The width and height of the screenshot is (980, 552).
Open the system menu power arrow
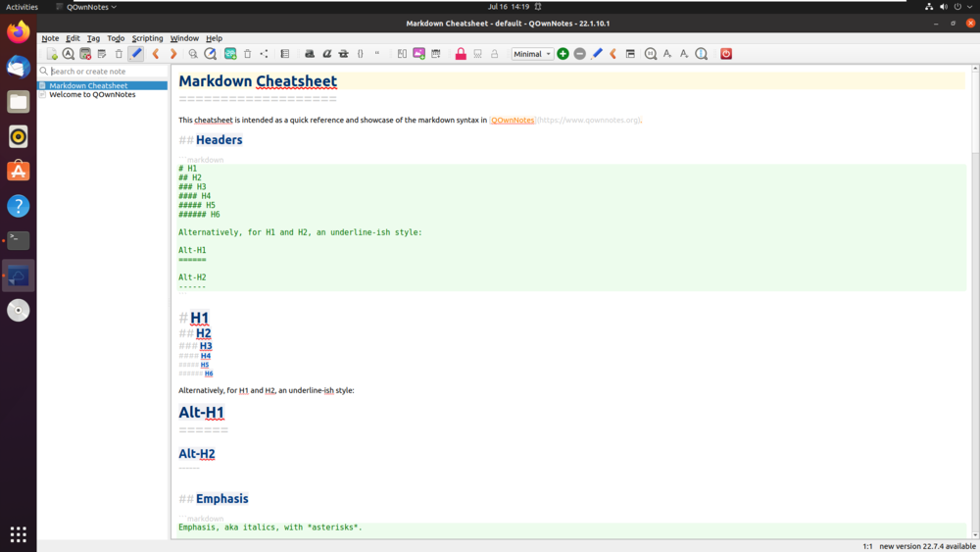click(x=969, y=7)
